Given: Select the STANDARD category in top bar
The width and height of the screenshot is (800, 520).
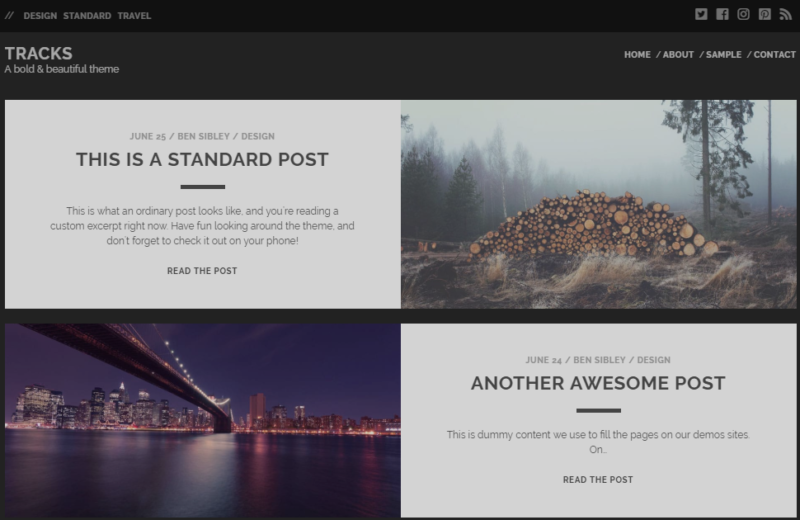Looking at the screenshot, I should 87,16.
